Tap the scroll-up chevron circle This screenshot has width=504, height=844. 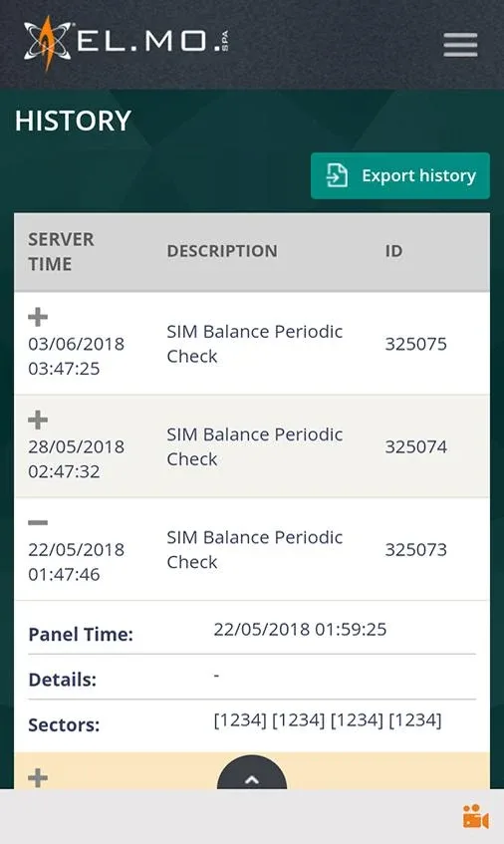point(252,773)
